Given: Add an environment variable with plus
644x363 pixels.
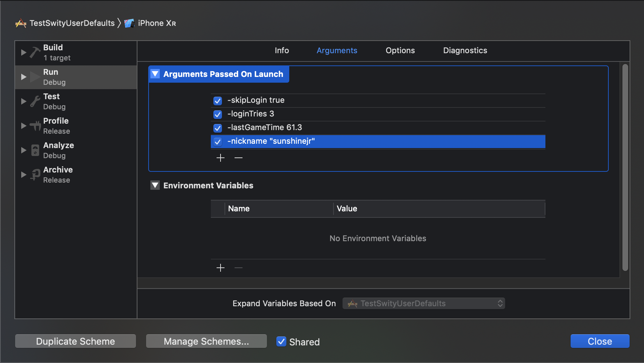Looking at the screenshot, I should point(221,268).
